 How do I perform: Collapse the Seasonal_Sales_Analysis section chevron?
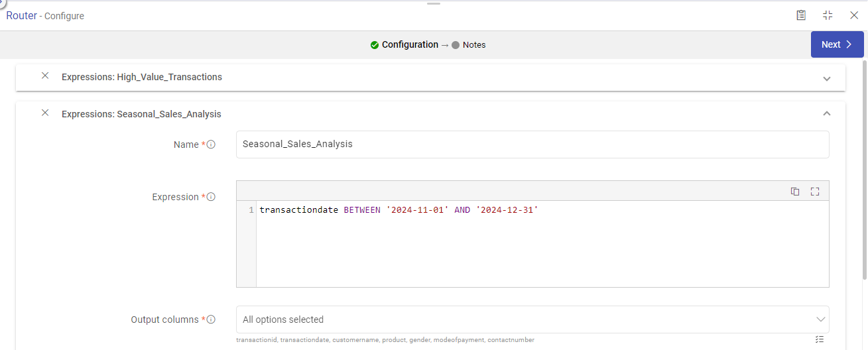click(x=827, y=114)
